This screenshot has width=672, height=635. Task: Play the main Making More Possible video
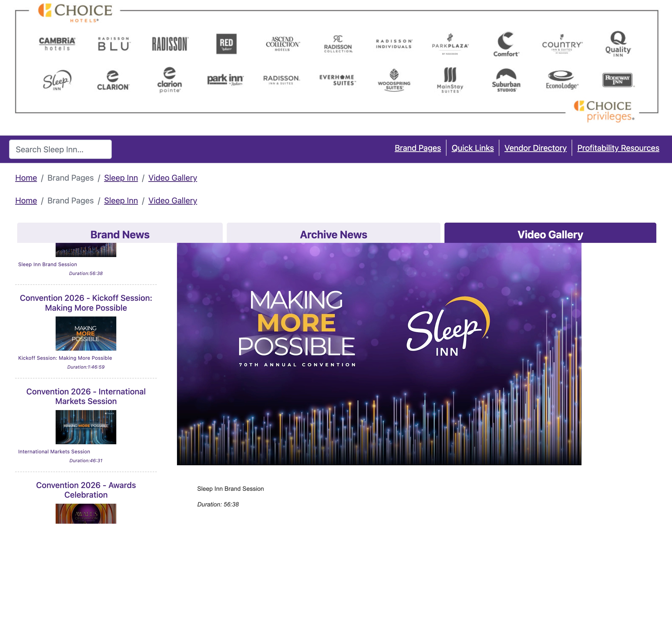379,354
